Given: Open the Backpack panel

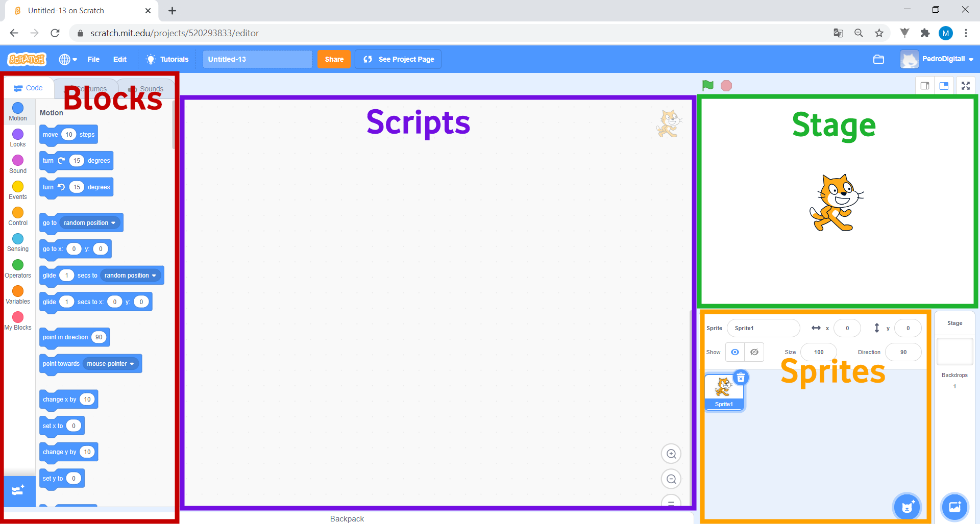Looking at the screenshot, I should [347, 518].
